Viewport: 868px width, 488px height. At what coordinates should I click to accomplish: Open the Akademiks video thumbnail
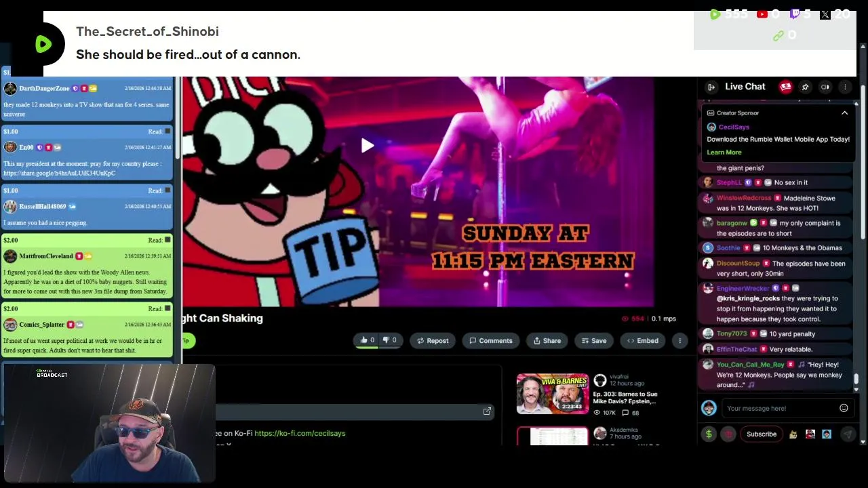click(553, 436)
